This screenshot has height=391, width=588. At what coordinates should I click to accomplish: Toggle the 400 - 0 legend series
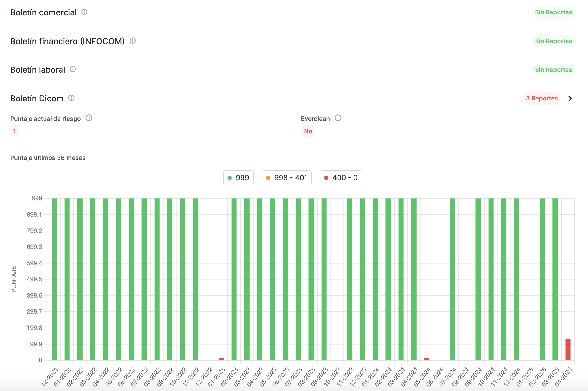click(x=341, y=178)
